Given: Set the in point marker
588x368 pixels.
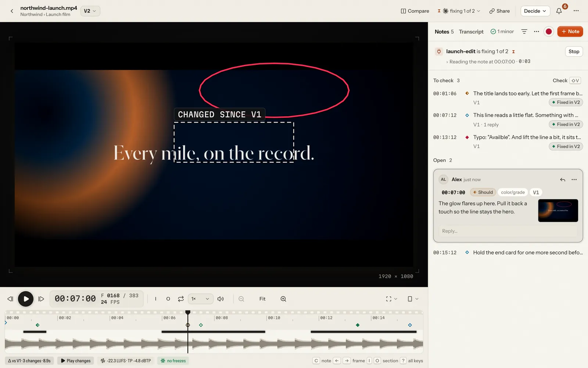Looking at the screenshot, I should click(x=156, y=299).
